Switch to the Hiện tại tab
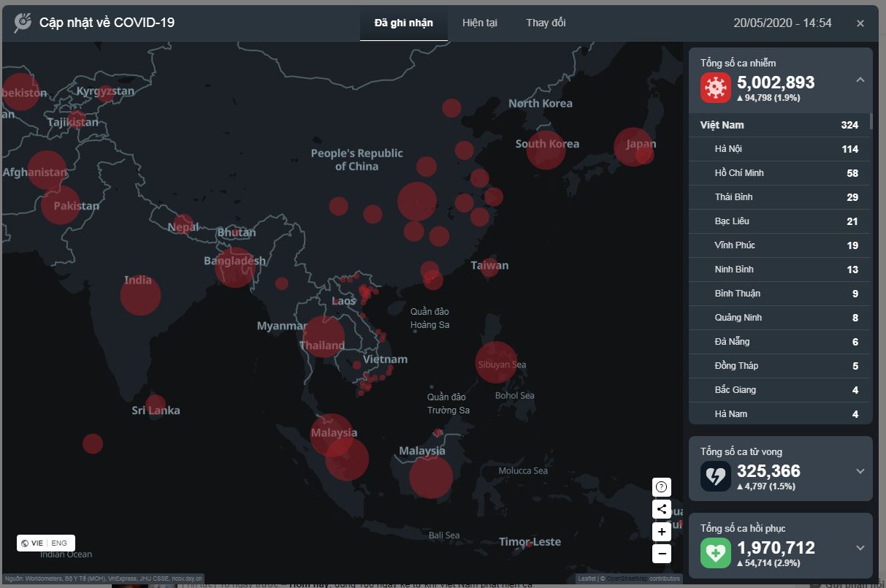The width and height of the screenshot is (886, 588). click(x=480, y=23)
